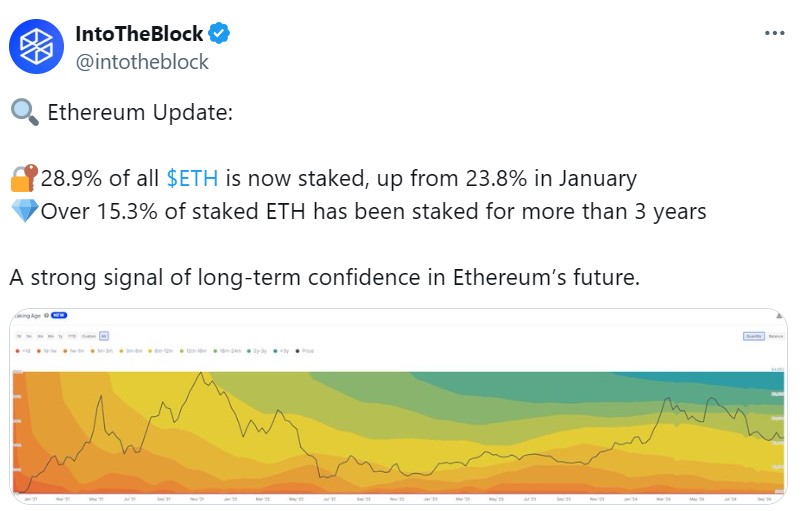Toggle the <1d legend series
This screenshot has height=511, width=807.
(23, 351)
